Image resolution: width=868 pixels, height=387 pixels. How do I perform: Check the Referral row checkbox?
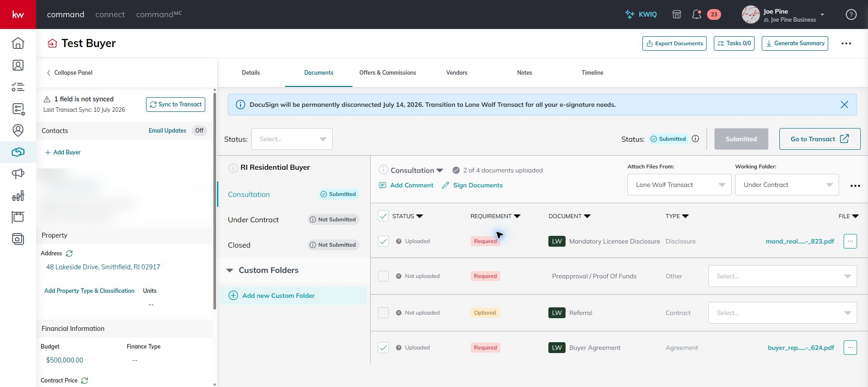tap(383, 313)
